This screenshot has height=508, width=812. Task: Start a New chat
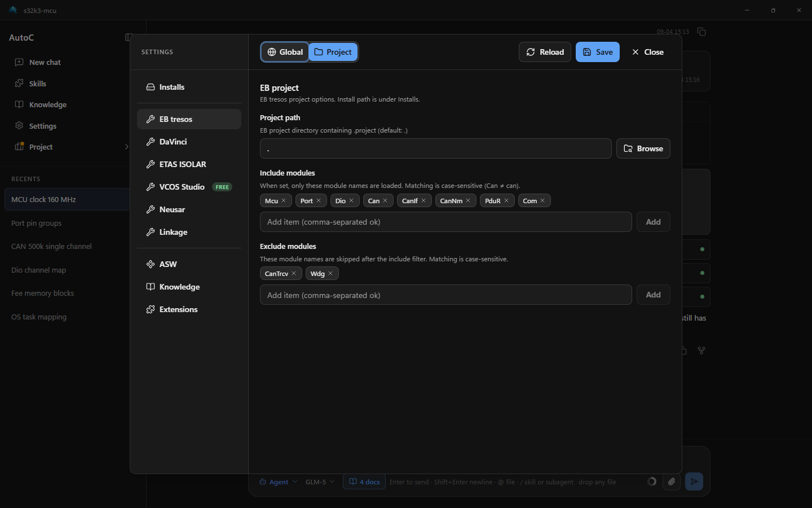point(68,62)
